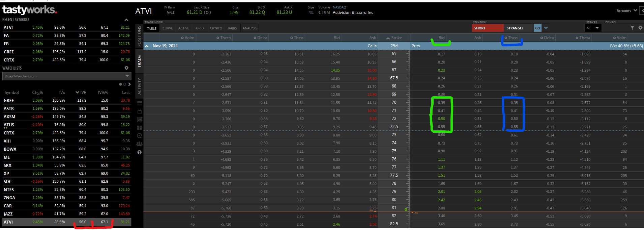Click the call bid 2.46 at strike 82.5

[336, 224]
